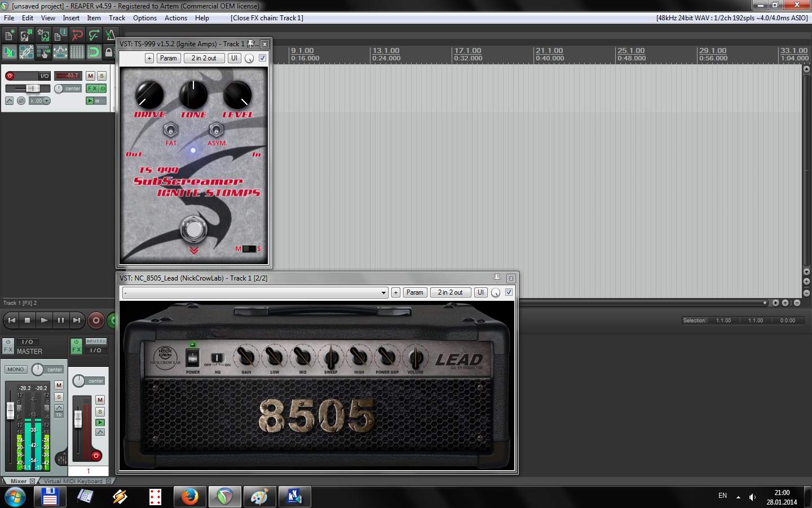Open the NC_8505_Lead preset dropdown
The height and width of the screenshot is (508, 812).
point(383,292)
